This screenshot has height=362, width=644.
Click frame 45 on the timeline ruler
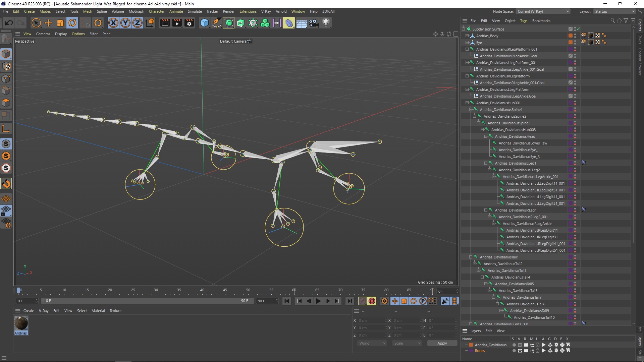tap(225, 290)
